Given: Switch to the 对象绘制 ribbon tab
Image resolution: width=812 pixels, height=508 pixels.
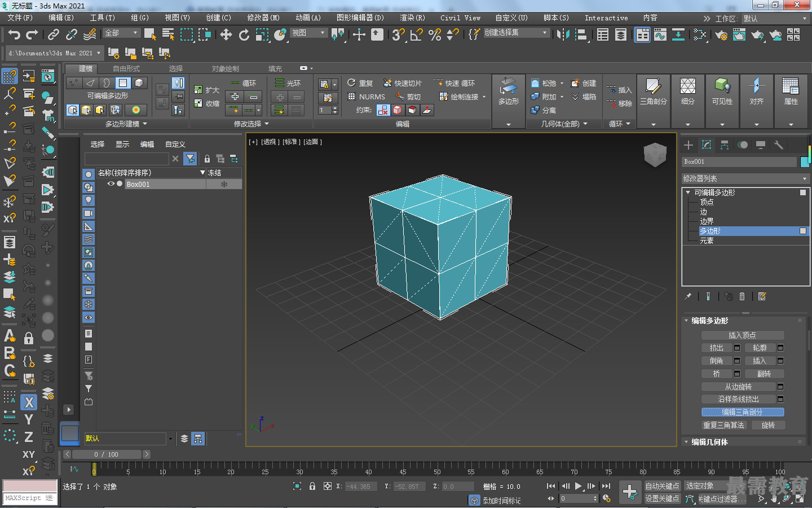Looking at the screenshot, I should pyautogui.click(x=226, y=69).
